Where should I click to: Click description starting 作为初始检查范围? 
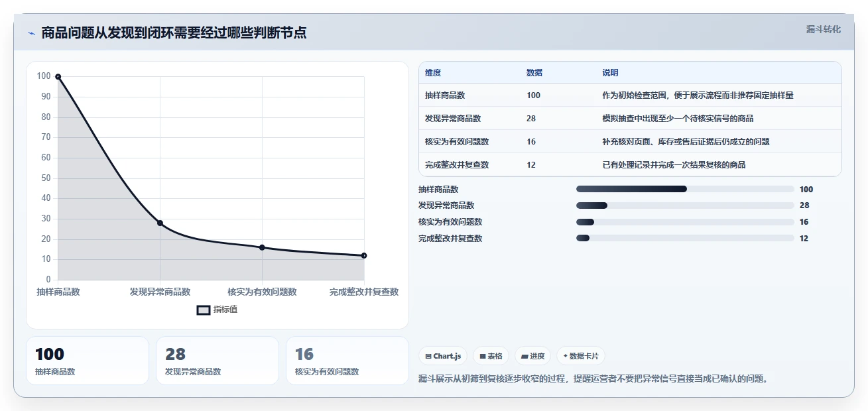click(x=698, y=95)
